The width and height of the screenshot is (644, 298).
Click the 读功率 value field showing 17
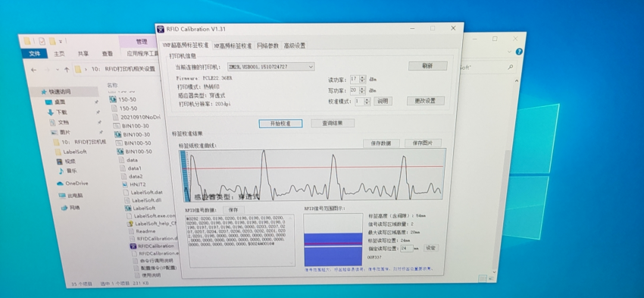click(355, 79)
